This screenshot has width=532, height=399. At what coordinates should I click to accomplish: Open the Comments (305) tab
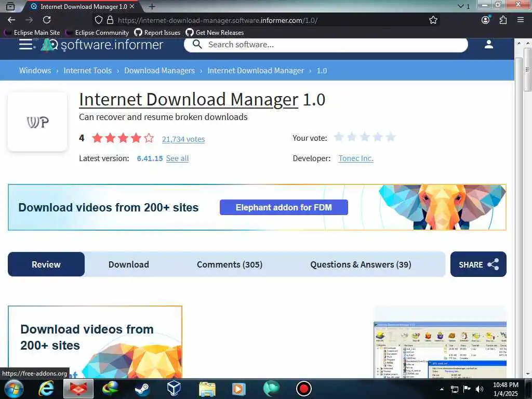(230, 264)
